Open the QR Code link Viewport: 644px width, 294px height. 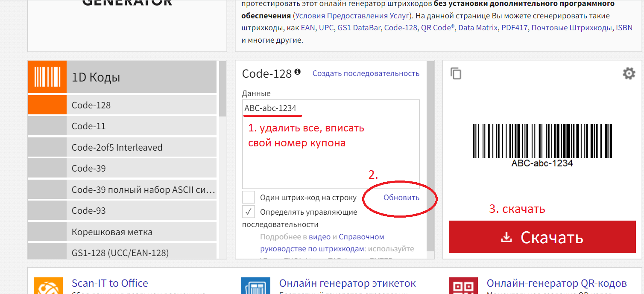[x=438, y=28]
